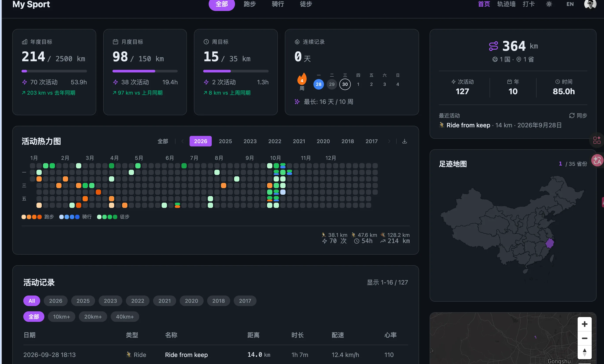
Task: Click 同步 sync button
Action: click(578, 116)
